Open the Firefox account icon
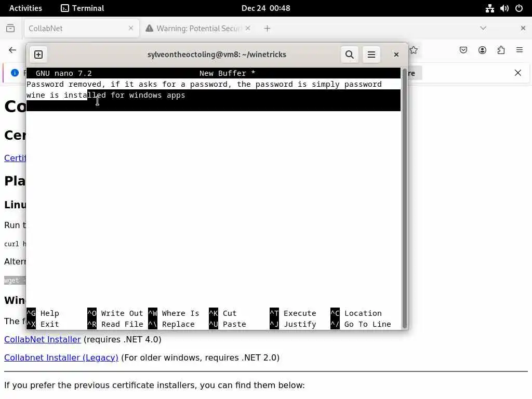This screenshot has height=399, width=532. (x=482, y=50)
